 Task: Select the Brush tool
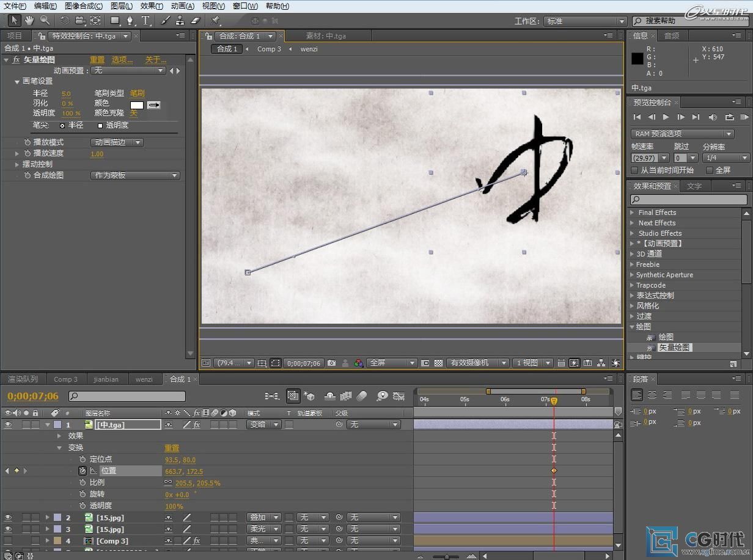[165, 21]
